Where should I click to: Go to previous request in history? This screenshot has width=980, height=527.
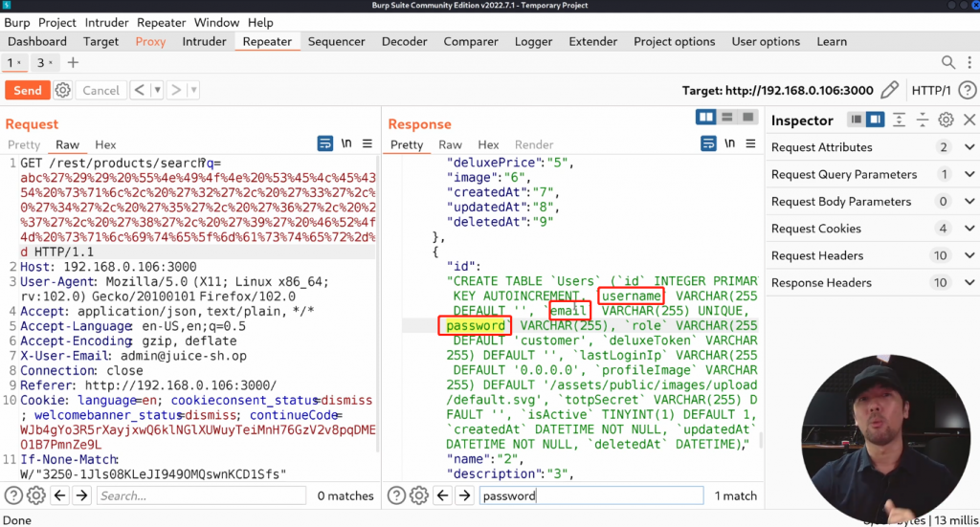(140, 90)
